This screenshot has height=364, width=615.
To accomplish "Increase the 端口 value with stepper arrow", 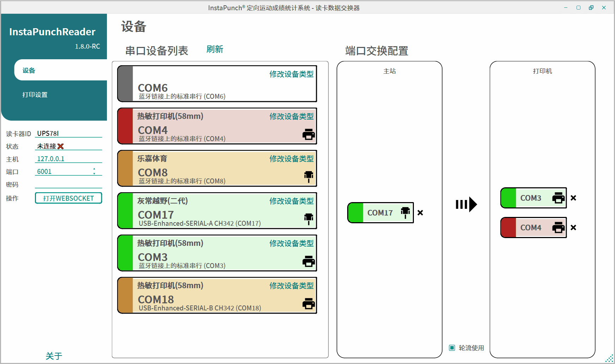I will [x=94, y=169].
